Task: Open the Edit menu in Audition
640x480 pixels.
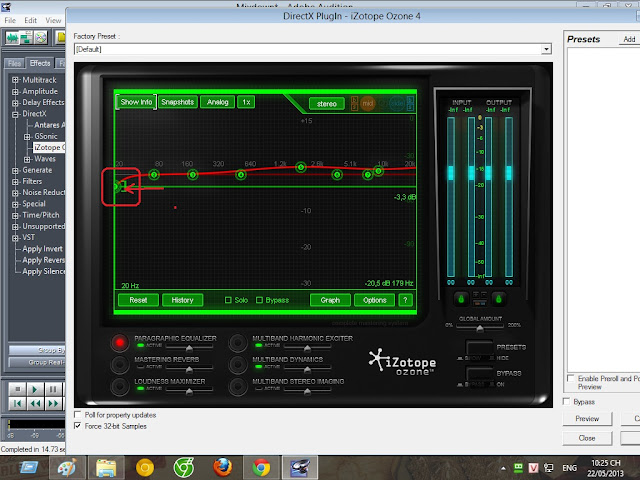Action: click(x=31, y=20)
